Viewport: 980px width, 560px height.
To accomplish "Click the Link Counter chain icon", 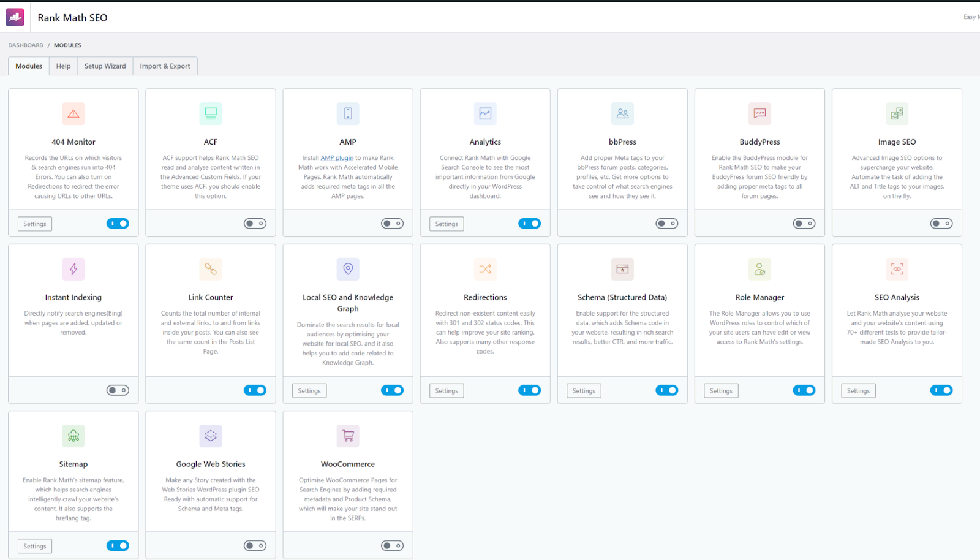I will pos(211,269).
